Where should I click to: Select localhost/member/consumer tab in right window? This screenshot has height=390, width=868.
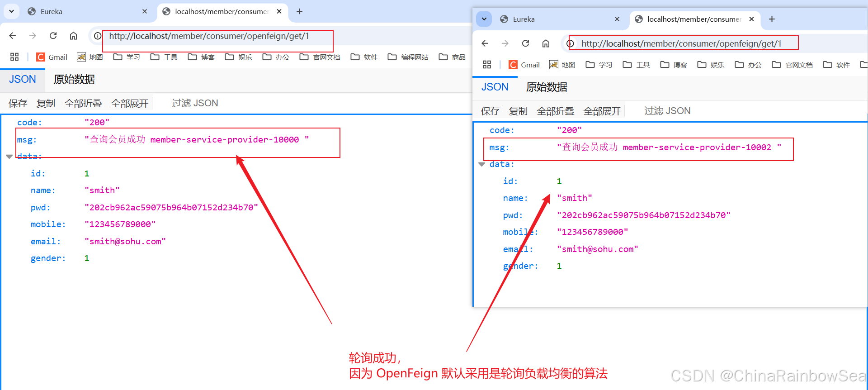(694, 19)
